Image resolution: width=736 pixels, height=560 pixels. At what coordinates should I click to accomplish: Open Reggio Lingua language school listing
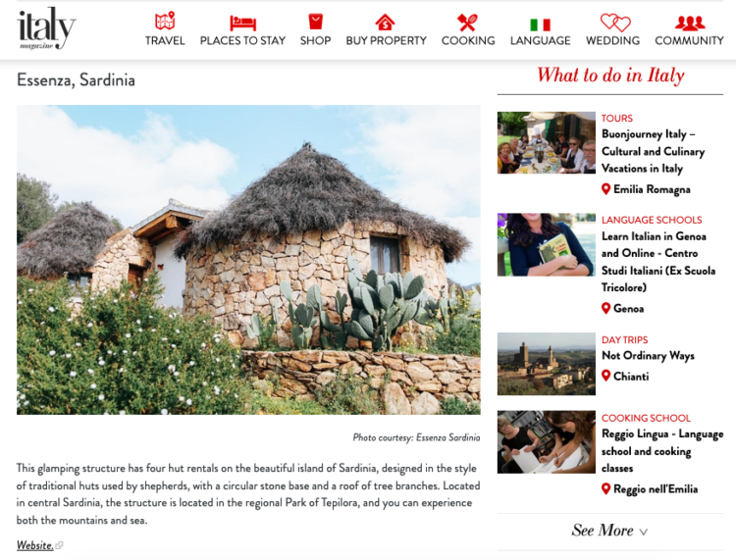tap(662, 451)
